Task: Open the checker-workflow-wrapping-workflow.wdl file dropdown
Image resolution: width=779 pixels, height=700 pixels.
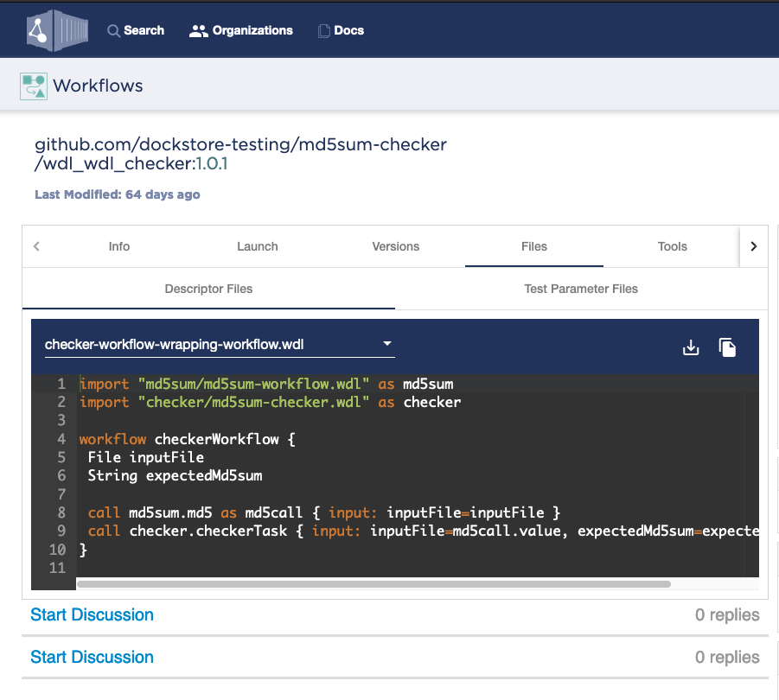Action: (x=220, y=345)
